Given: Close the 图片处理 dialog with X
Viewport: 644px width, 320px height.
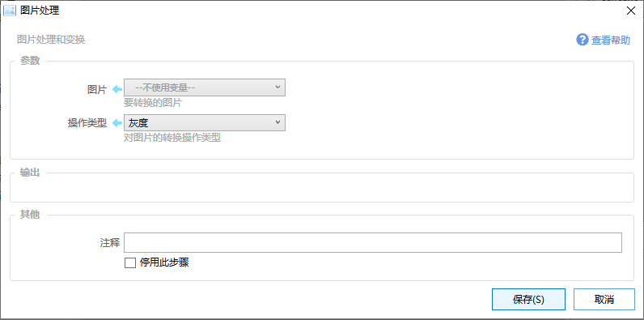Looking at the screenshot, I should [x=630, y=11].
